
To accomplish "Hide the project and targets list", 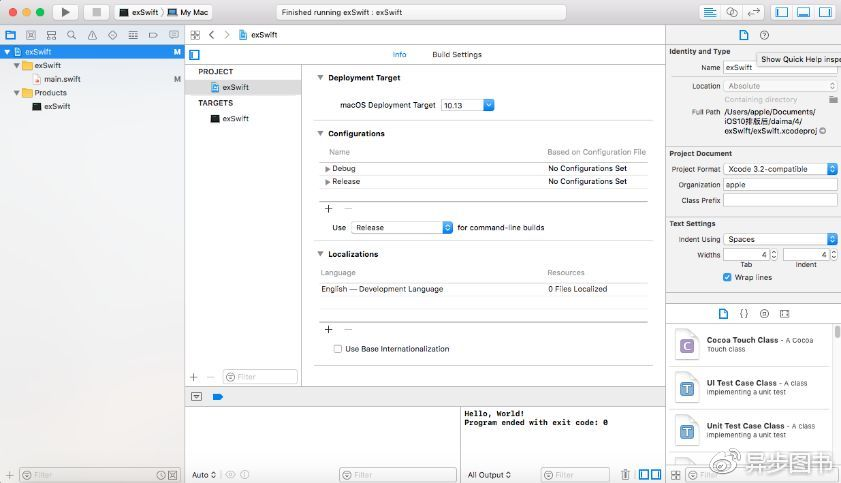I will click(195, 55).
